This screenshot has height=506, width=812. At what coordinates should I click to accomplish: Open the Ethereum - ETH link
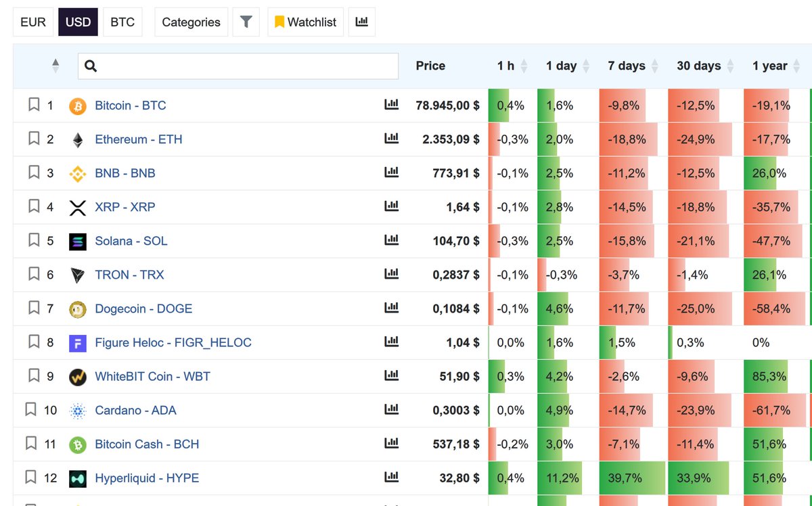pyautogui.click(x=138, y=139)
